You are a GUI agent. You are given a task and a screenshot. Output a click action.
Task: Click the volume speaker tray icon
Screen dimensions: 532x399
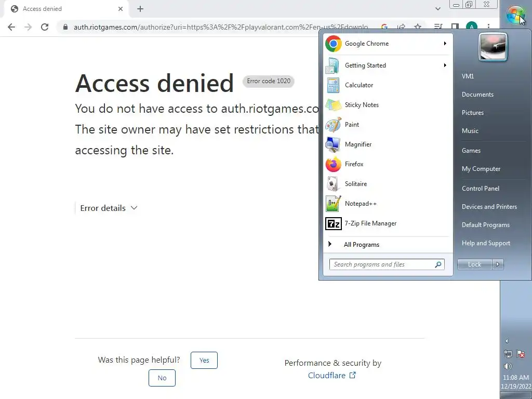(508, 366)
